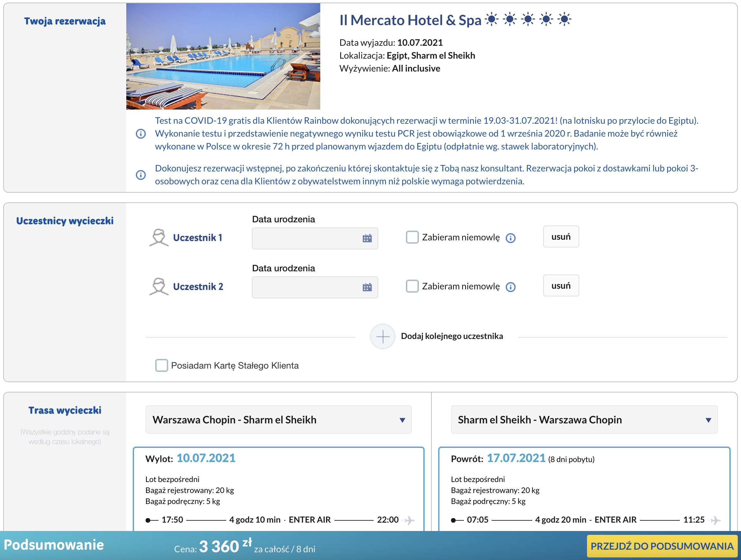Open calendar icon for Uczestnik 2 birthdate

367,287
